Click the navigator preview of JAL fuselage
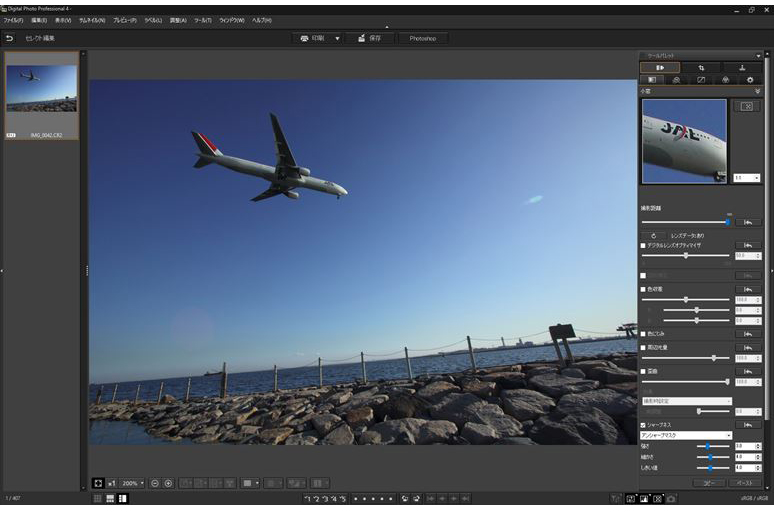 (684, 141)
